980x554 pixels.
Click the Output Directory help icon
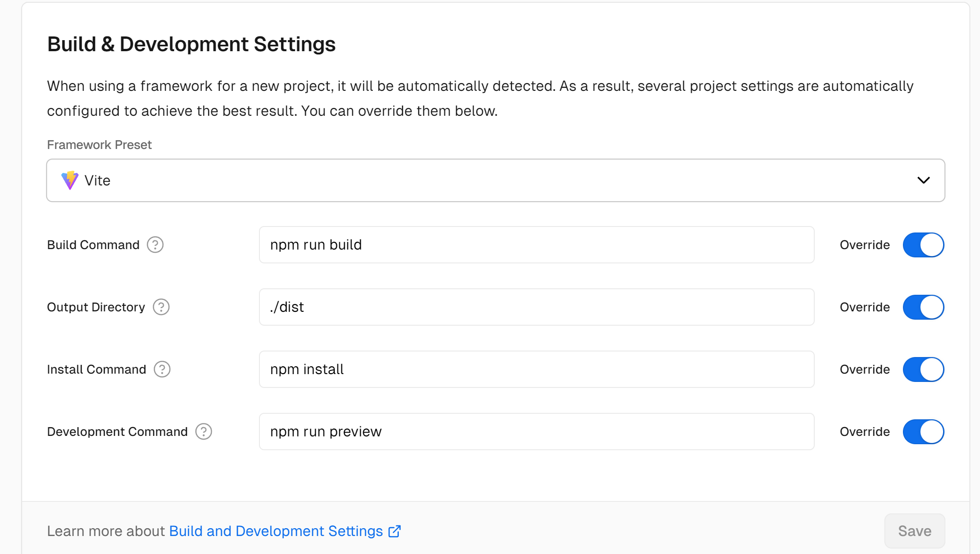pyautogui.click(x=161, y=307)
